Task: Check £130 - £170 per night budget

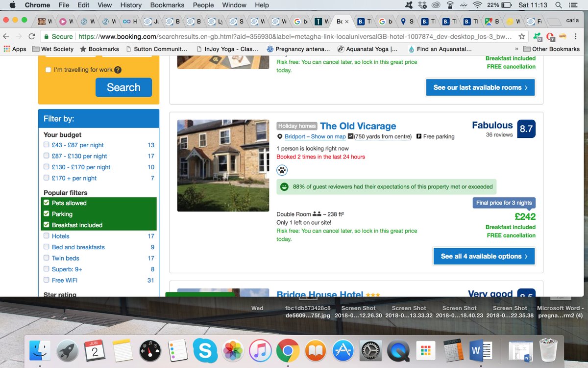Action: 47,167
